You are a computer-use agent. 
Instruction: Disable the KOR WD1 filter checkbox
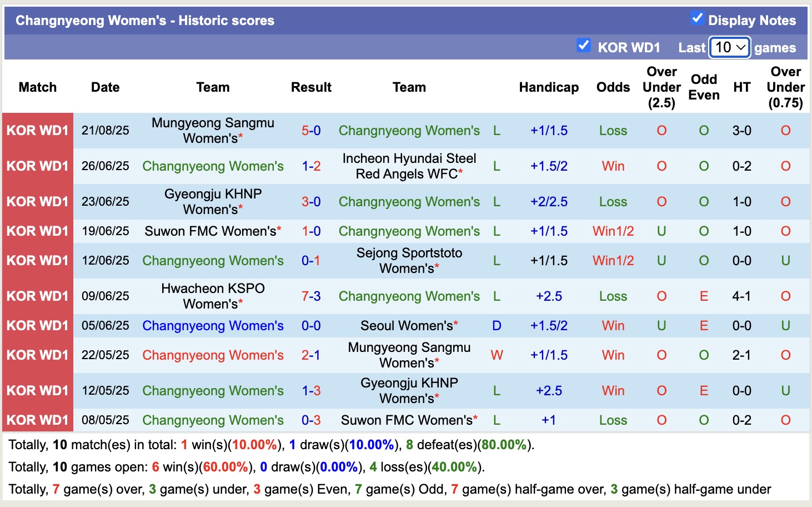click(x=583, y=46)
